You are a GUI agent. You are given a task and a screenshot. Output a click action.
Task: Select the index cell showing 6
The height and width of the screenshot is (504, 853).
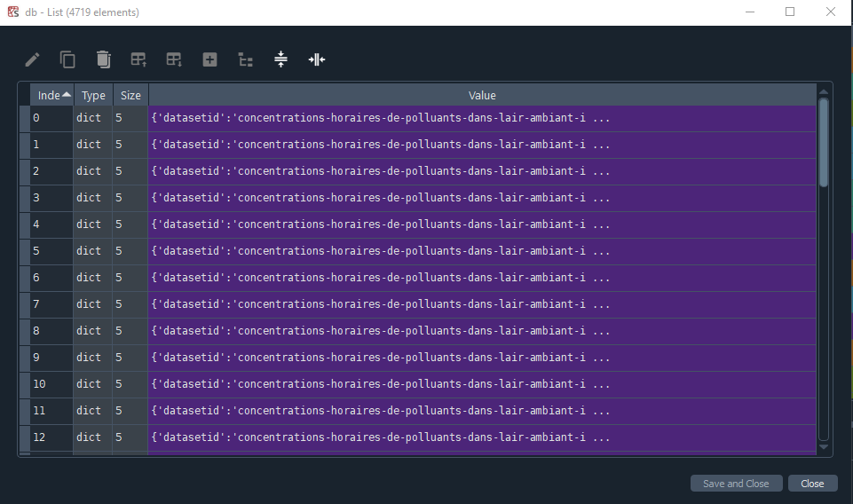click(51, 278)
